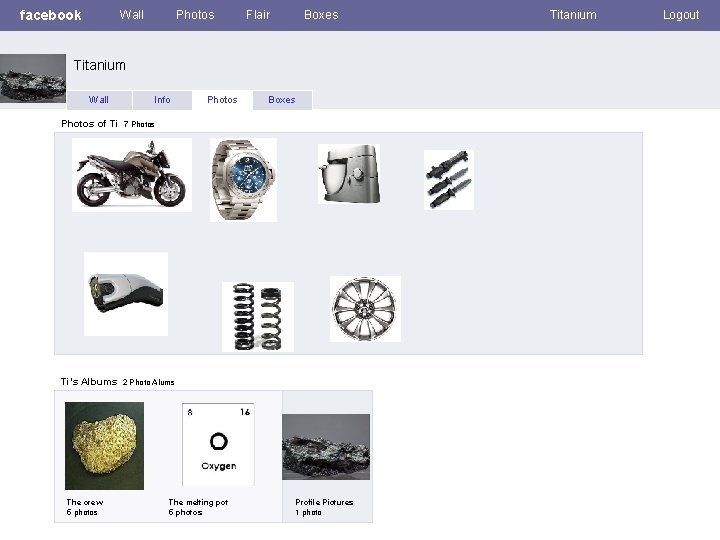Open Boxes in the top navigation bar

(x=321, y=15)
